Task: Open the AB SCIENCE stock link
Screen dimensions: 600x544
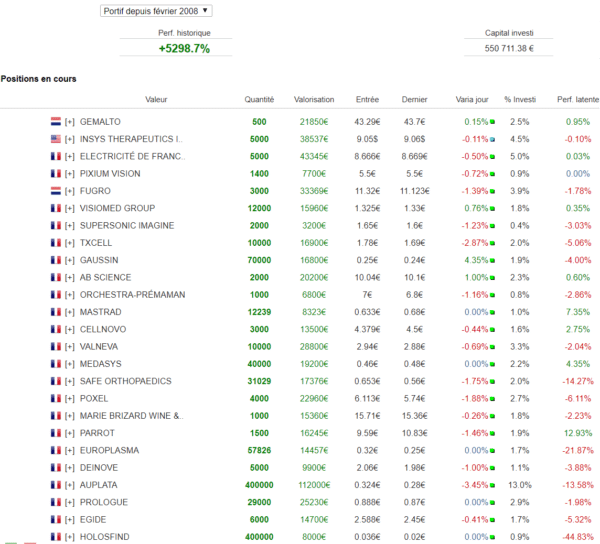Action: (105, 277)
